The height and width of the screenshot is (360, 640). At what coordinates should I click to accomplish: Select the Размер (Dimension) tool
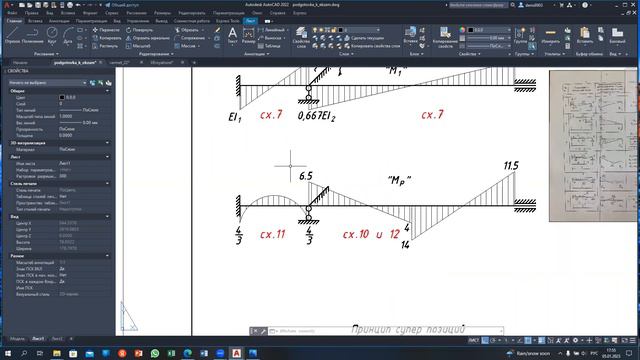pyautogui.click(x=249, y=35)
